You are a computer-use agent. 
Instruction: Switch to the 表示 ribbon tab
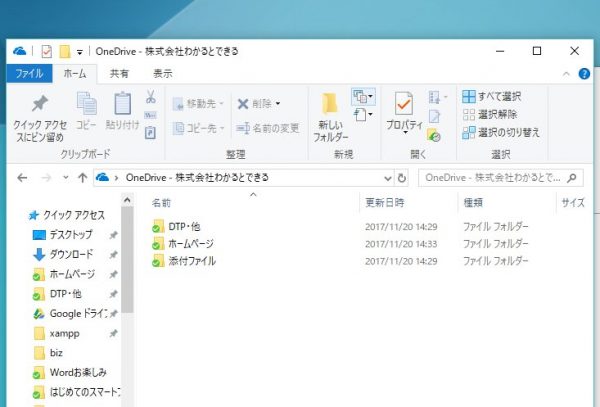point(163,73)
